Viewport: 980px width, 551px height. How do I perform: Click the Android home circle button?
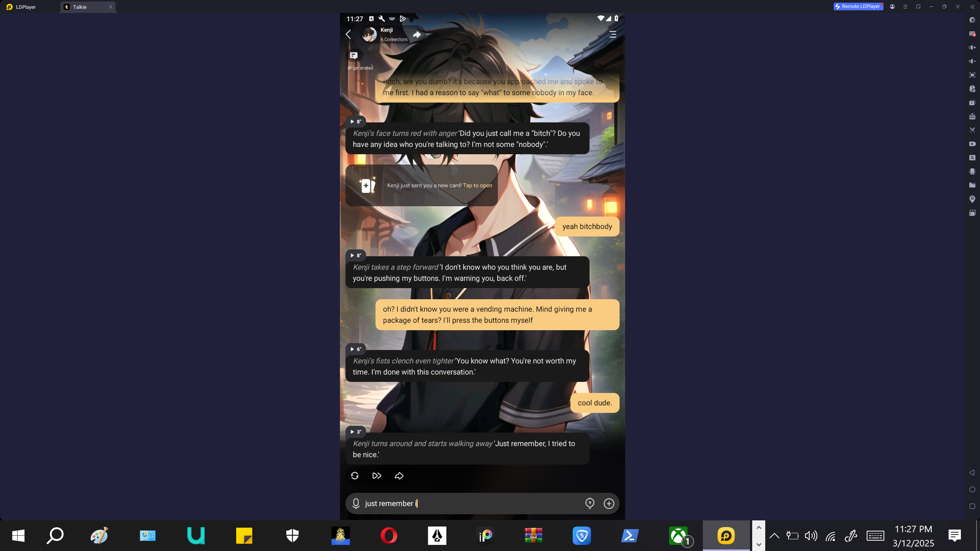tap(972, 489)
